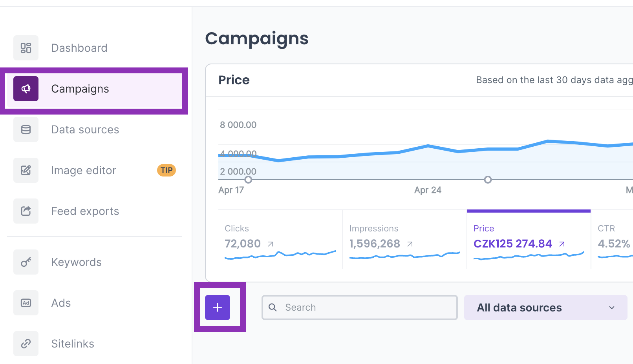Click the Campaigns megaphone icon

tap(26, 89)
